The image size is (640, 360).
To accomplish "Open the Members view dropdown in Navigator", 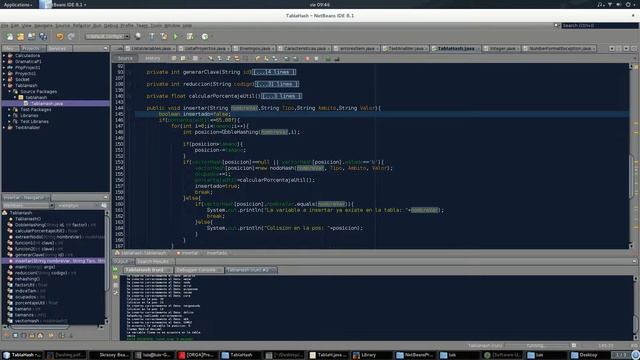I will pos(28,205).
